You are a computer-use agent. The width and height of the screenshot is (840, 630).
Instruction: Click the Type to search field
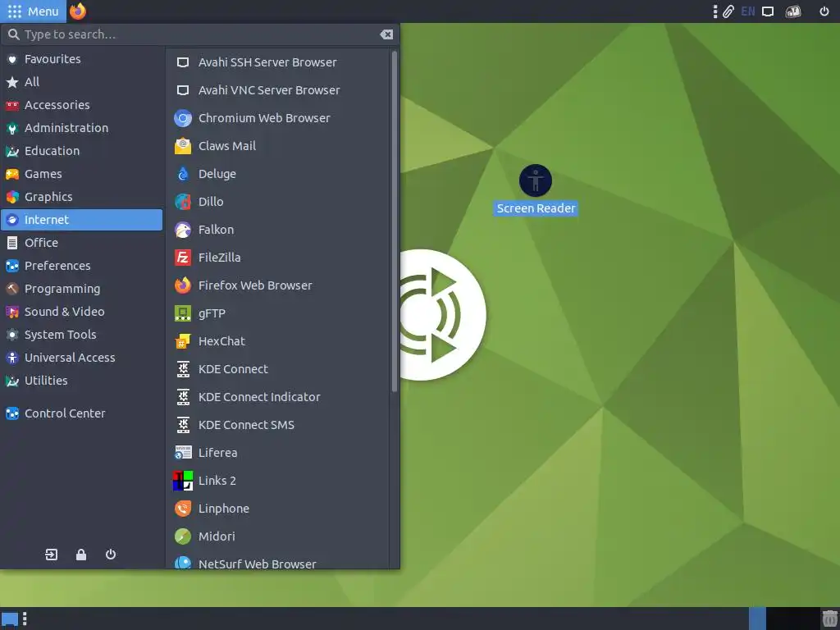(199, 34)
